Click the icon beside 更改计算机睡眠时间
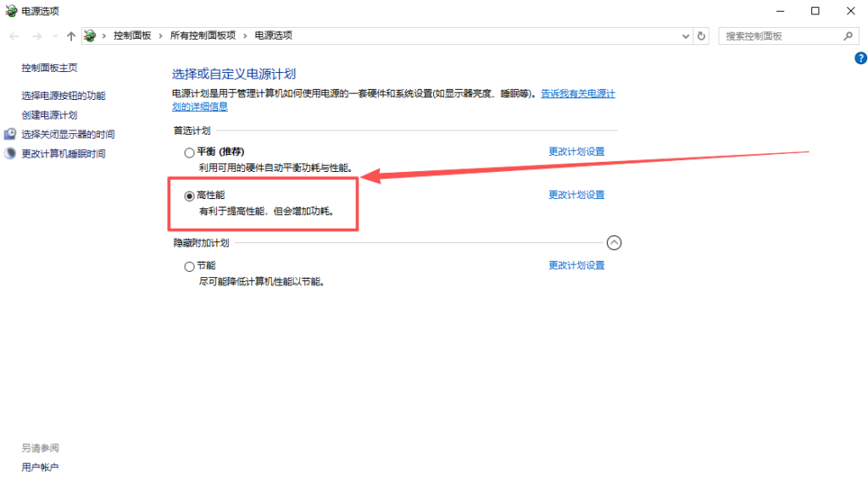Viewport: 868px width, 487px height. click(x=10, y=154)
